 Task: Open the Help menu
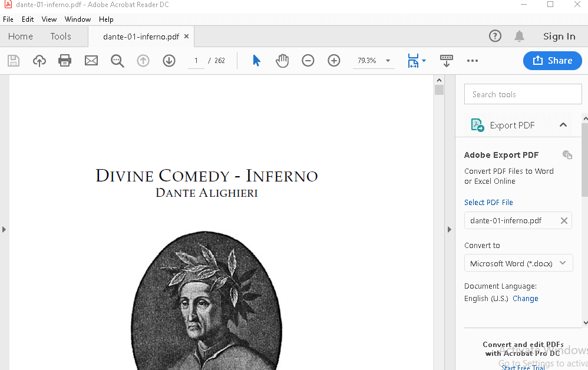click(x=106, y=19)
